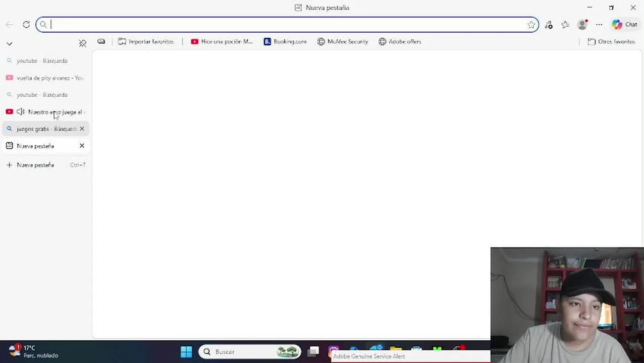Toggle the pin pane icon in tab sidebar

[x=83, y=43]
